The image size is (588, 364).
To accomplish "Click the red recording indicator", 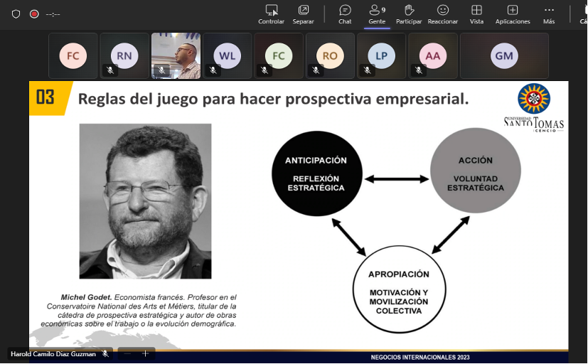I will coord(34,14).
